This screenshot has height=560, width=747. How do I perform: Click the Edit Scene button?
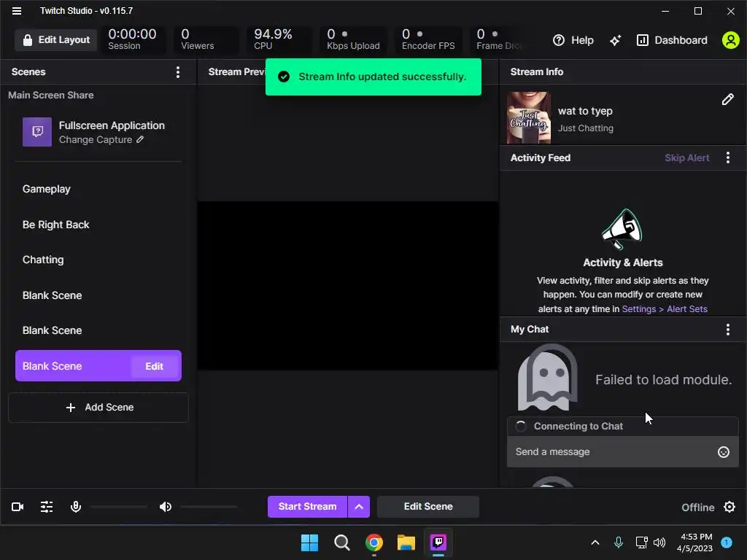pos(428,507)
